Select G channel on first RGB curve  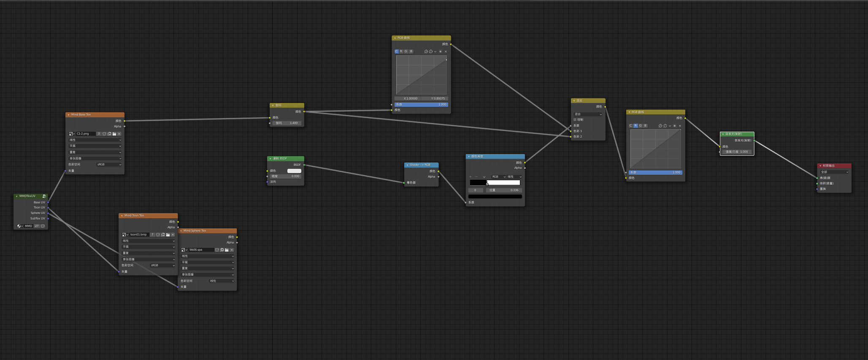[406, 51]
